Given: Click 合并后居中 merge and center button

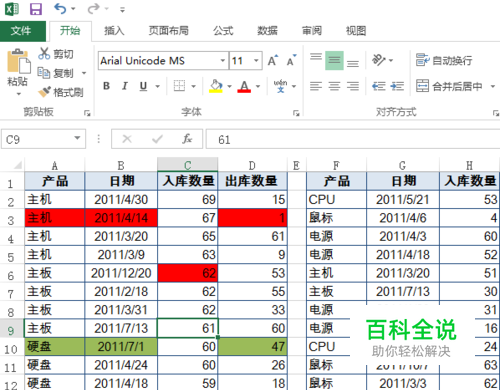Looking at the screenshot, I should [x=449, y=86].
